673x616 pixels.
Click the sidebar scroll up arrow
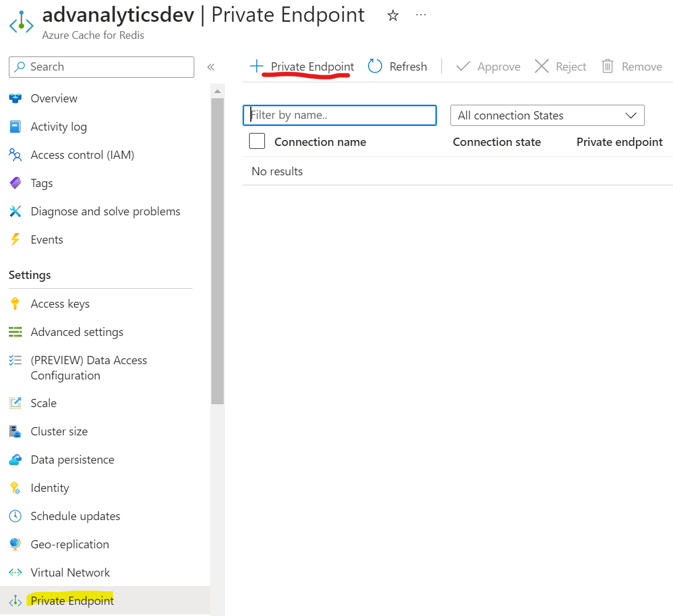click(218, 91)
